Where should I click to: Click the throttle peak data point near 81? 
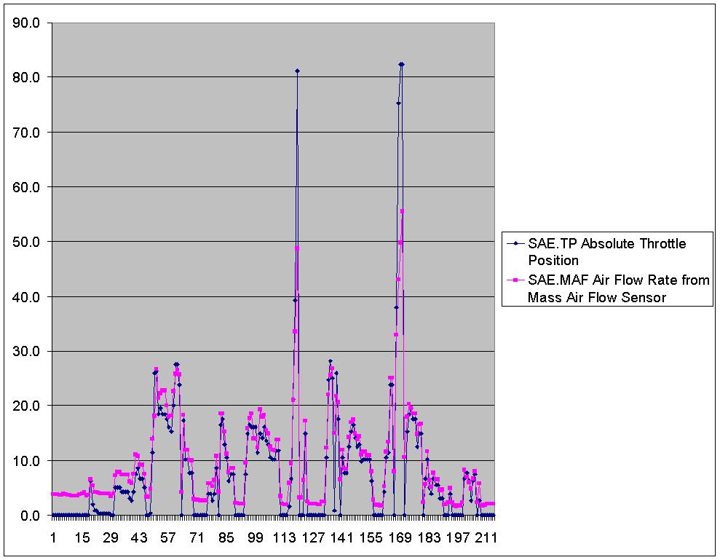tap(297, 71)
